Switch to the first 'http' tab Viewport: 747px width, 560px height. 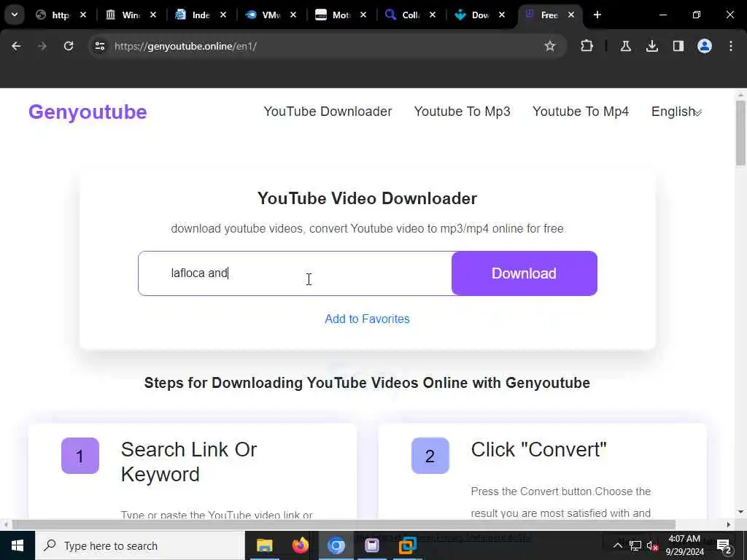coord(53,15)
